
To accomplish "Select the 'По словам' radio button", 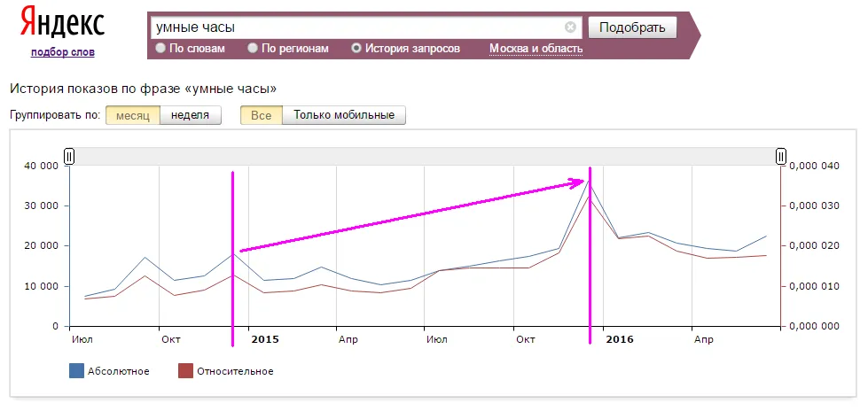I will click(x=160, y=49).
